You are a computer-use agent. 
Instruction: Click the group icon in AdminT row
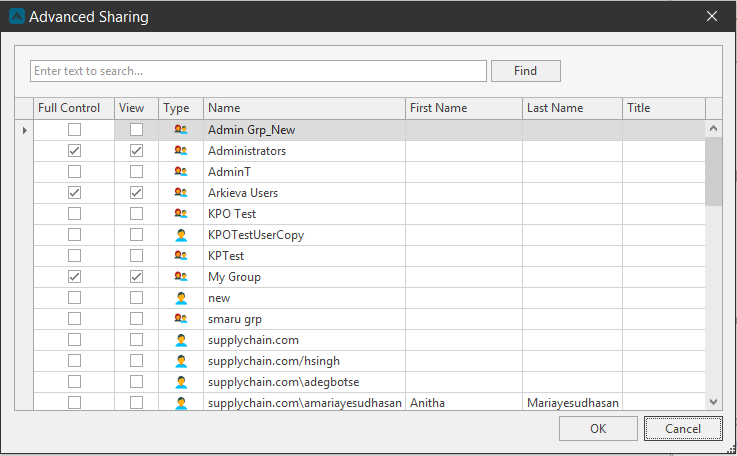tap(181, 171)
